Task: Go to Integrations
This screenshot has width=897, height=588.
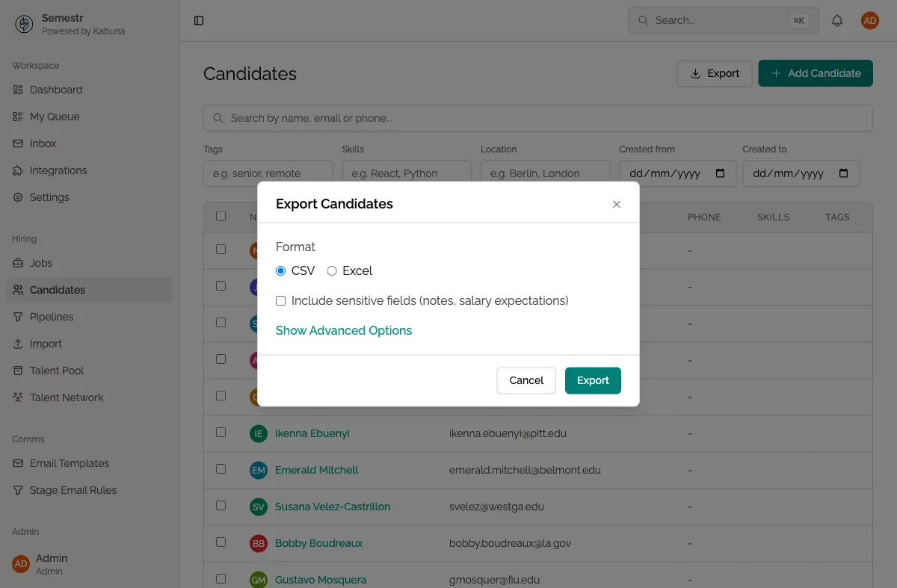Action: [58, 170]
